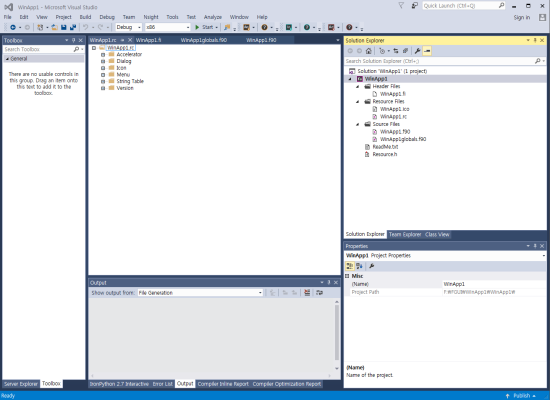Pin the Toolbox panel with auto-hide icon
The height and width of the screenshot is (400, 550).
click(x=74, y=40)
